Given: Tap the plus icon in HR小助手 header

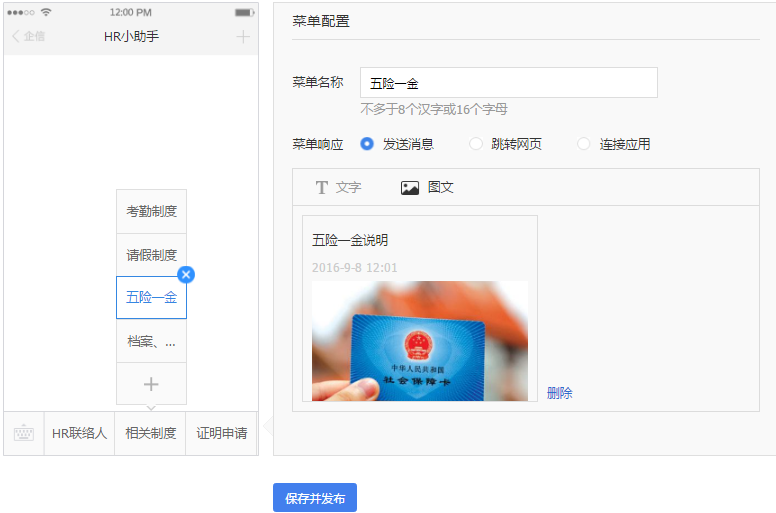Looking at the screenshot, I should tap(242, 37).
